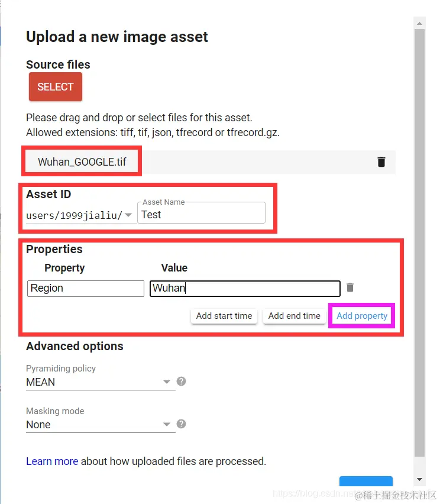Click the Properties section heading
The image size is (440, 504).
click(54, 249)
